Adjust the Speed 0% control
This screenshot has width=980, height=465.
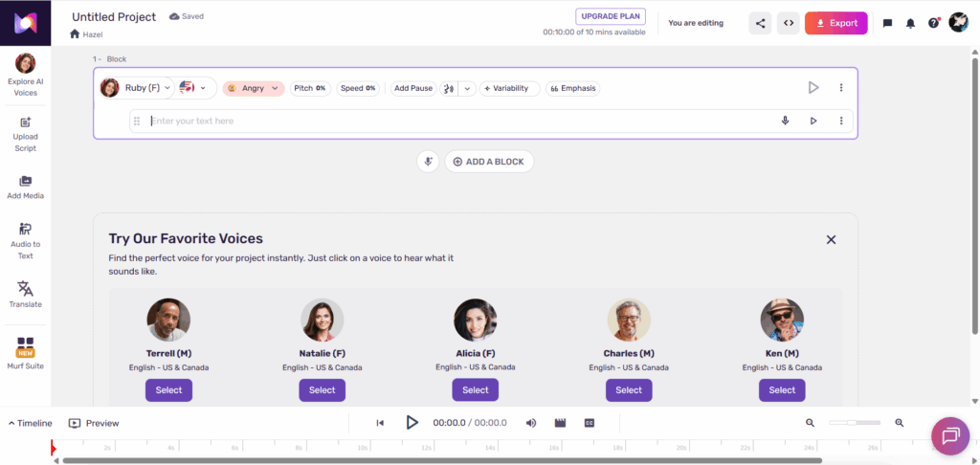click(358, 88)
